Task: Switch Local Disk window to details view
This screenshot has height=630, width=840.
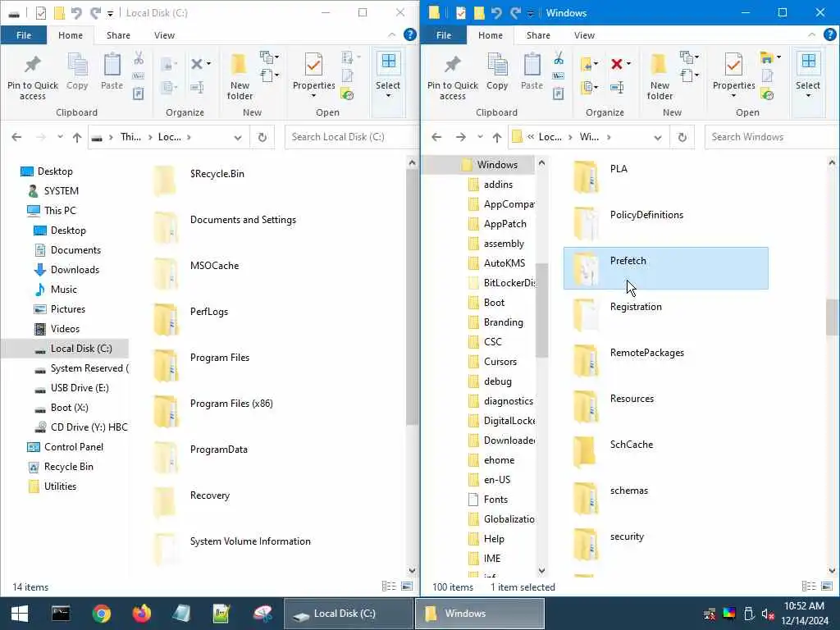Action: [x=388, y=587]
